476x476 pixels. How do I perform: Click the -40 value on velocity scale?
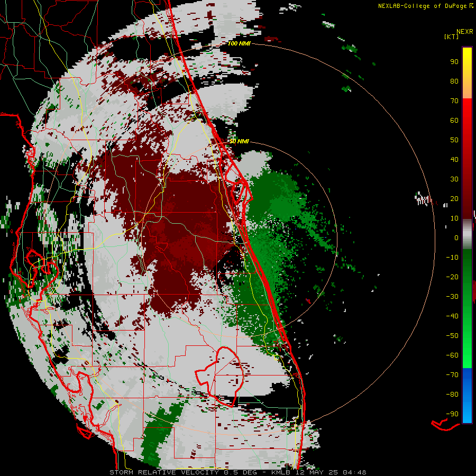[x=452, y=316]
